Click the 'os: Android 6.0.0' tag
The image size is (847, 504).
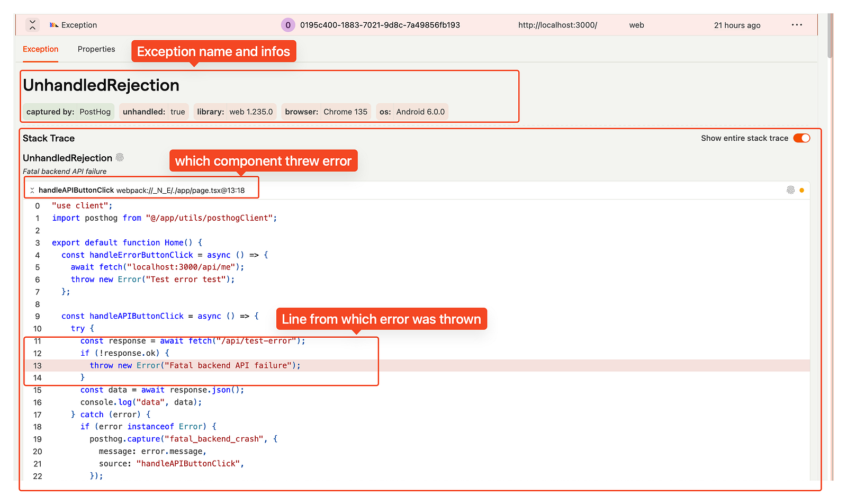412,112
